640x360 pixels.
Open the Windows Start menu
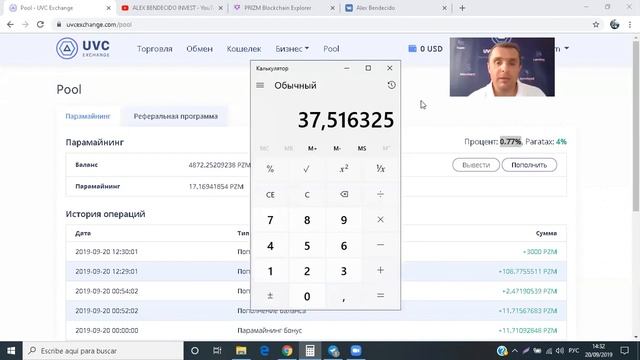click(x=11, y=351)
